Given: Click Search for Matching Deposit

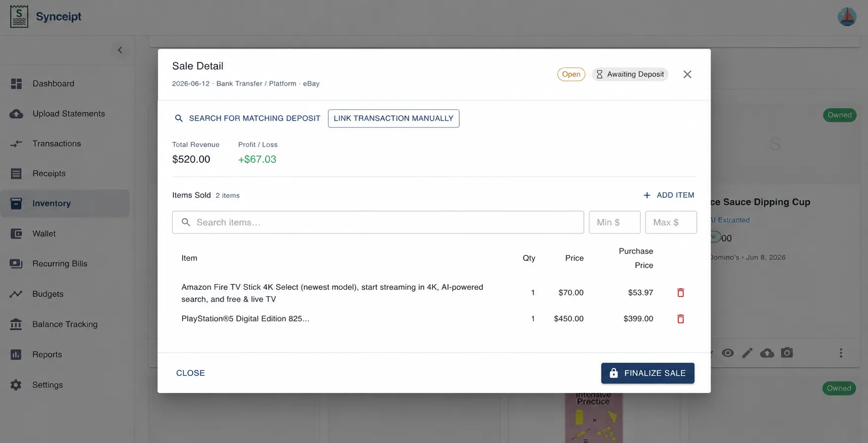Looking at the screenshot, I should click(248, 118).
